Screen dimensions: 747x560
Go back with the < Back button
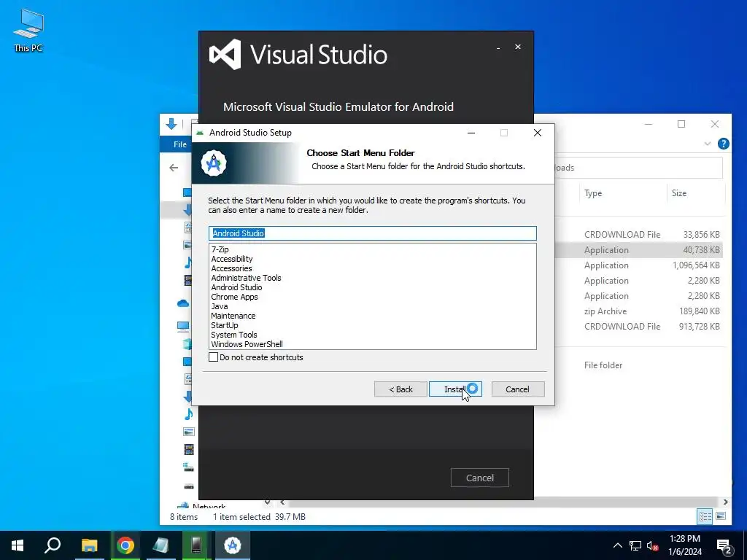(400, 389)
